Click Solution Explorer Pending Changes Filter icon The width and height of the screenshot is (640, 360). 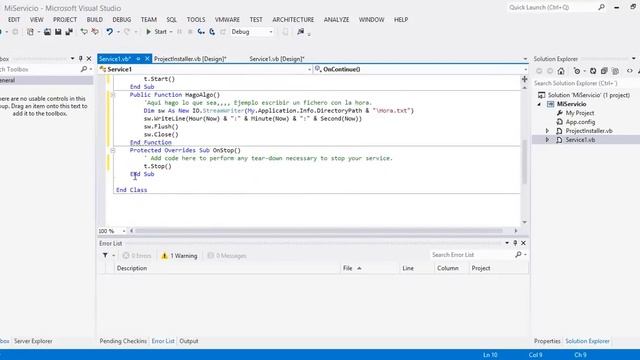tap(576, 71)
